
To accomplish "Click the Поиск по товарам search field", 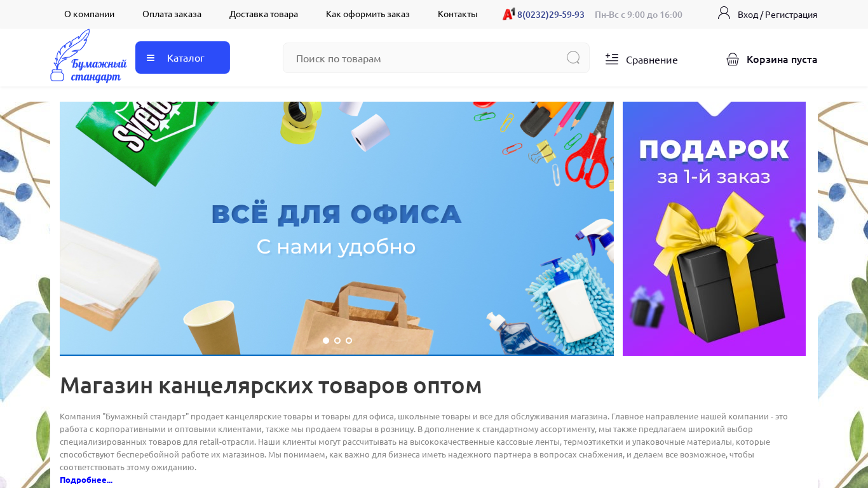I will (x=436, y=58).
